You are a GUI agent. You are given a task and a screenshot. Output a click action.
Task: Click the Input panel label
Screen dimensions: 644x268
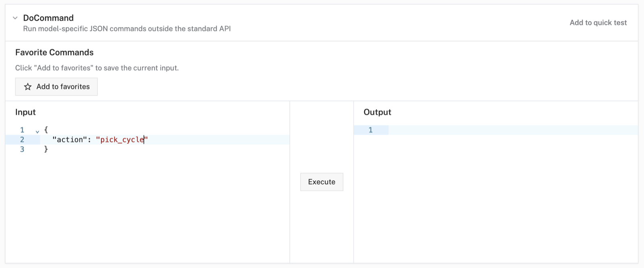coord(25,112)
